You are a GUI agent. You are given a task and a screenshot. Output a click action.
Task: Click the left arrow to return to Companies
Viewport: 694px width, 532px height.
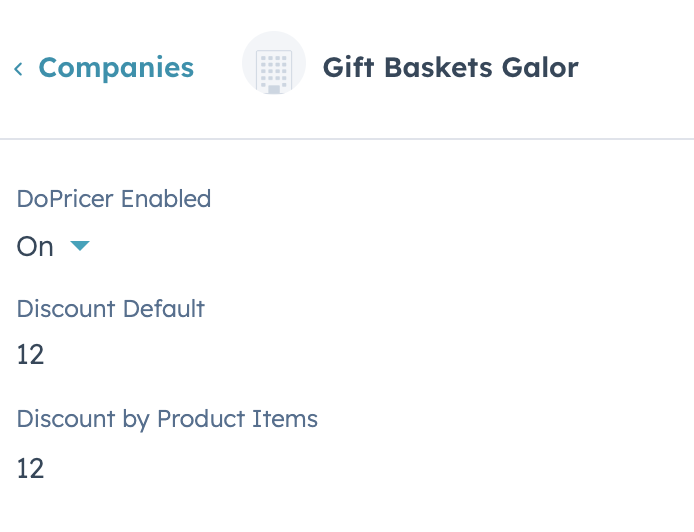[18, 69]
